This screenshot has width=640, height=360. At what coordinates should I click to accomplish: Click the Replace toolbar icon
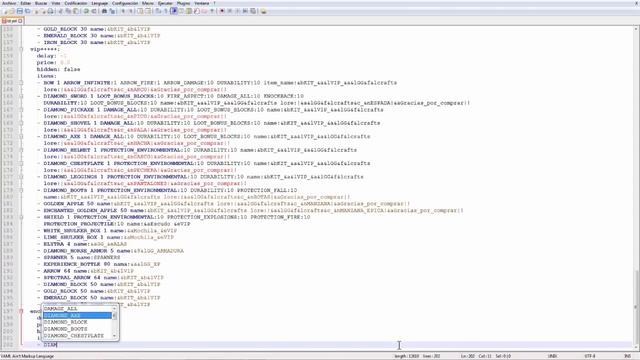click(x=112, y=11)
